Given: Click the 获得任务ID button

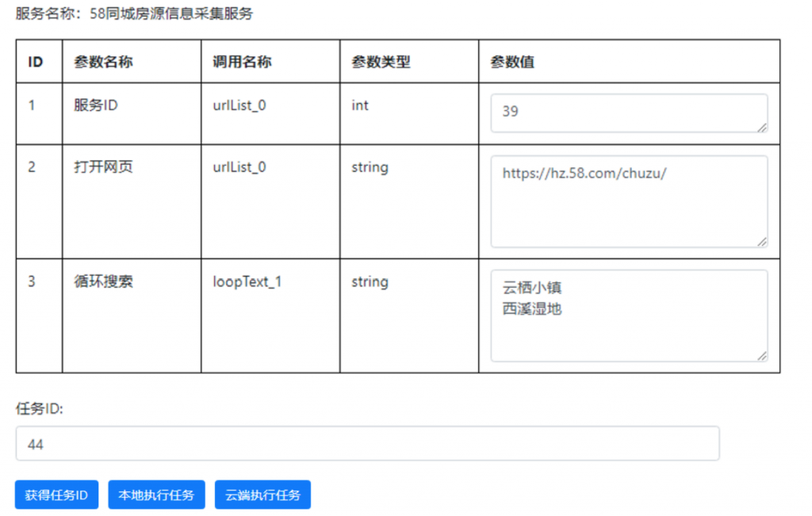Looking at the screenshot, I should [56, 495].
